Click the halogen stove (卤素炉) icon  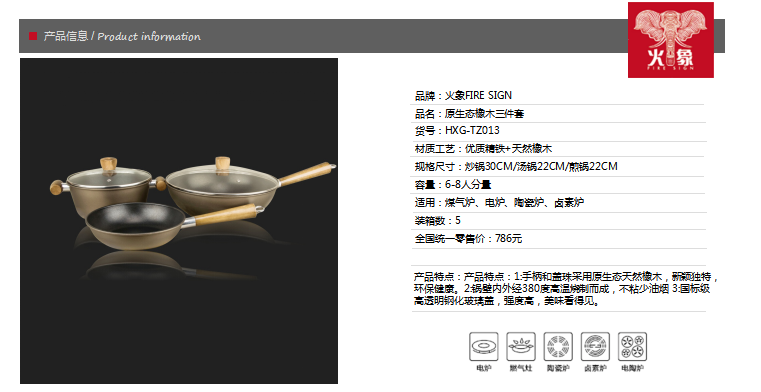pos(596,346)
